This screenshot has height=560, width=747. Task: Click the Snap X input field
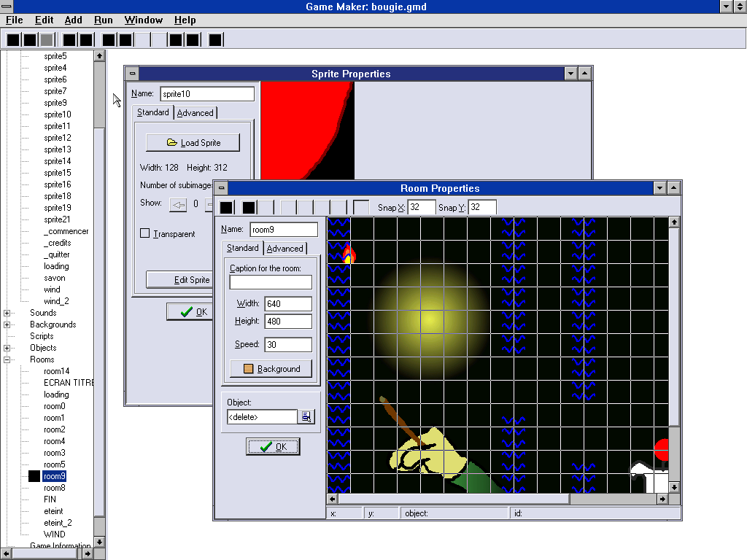coord(422,208)
